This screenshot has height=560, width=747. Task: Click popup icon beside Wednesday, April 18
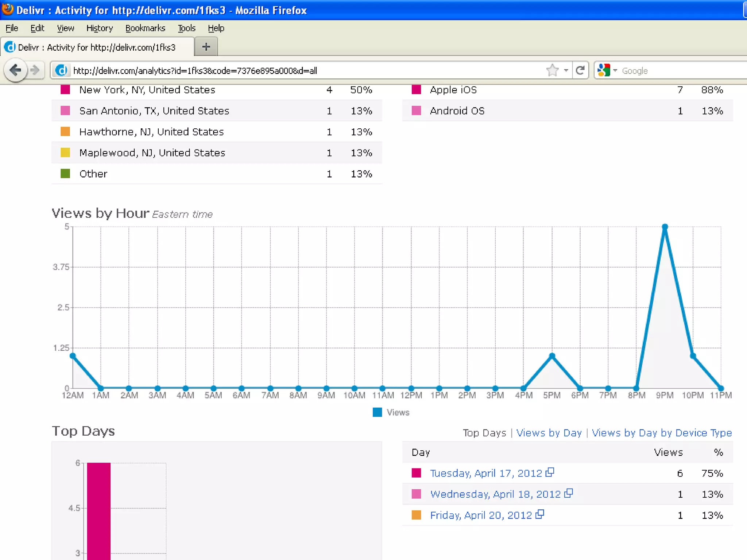[x=568, y=493]
